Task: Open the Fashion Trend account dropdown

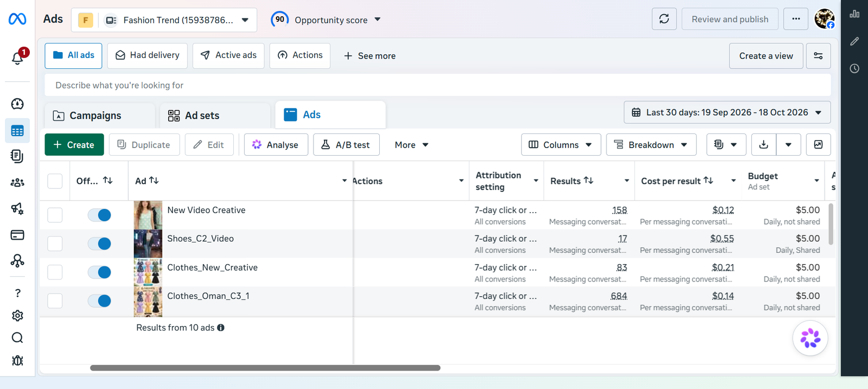Action: tap(164, 20)
